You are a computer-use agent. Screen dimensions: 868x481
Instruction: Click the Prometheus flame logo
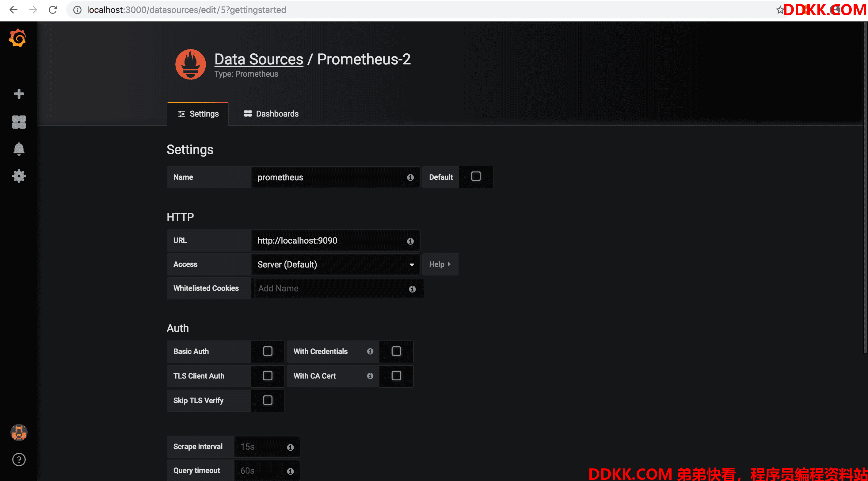[x=190, y=64]
